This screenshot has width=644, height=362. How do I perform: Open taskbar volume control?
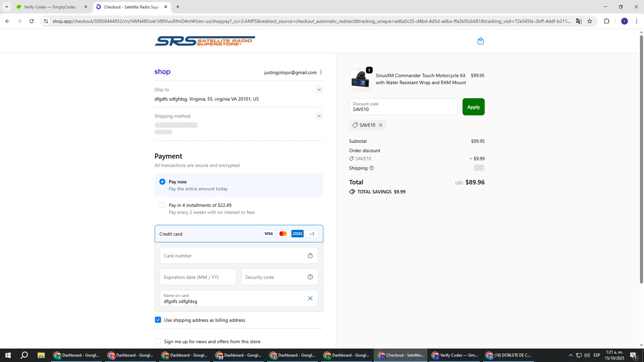click(x=587, y=355)
